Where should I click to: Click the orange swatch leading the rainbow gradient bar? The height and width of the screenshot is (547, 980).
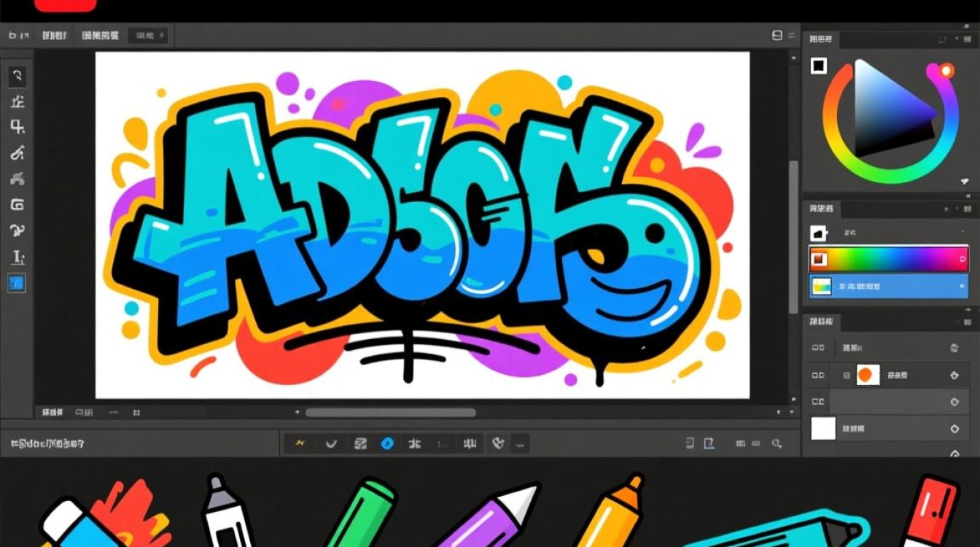819,258
